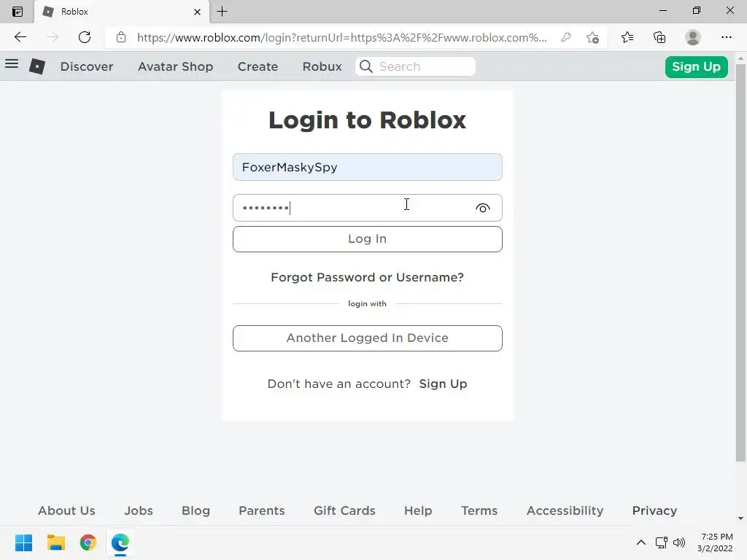Open network status tray icon
This screenshot has width=747, height=560.
(x=661, y=542)
